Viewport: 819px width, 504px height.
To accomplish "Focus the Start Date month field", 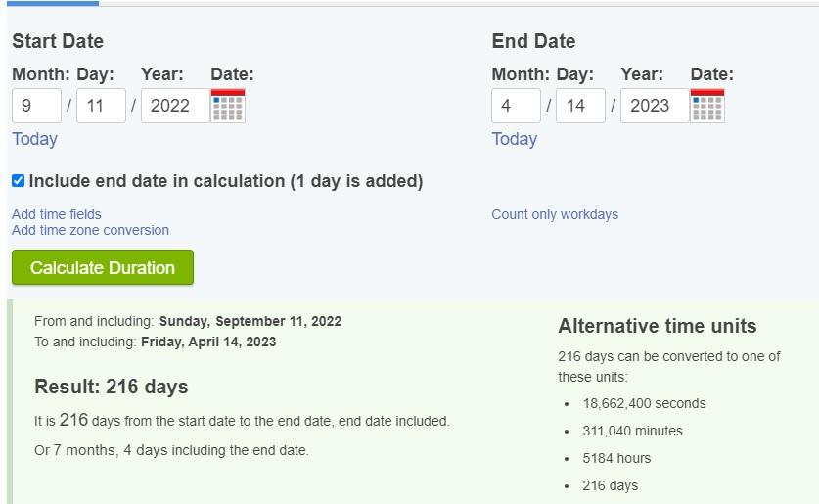I will click(36, 106).
